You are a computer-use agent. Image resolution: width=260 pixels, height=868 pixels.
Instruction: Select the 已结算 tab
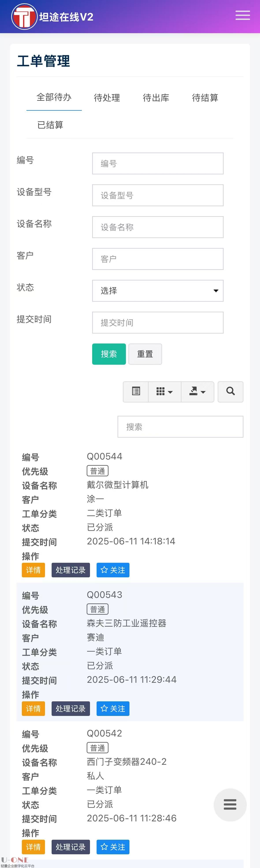pos(50,125)
